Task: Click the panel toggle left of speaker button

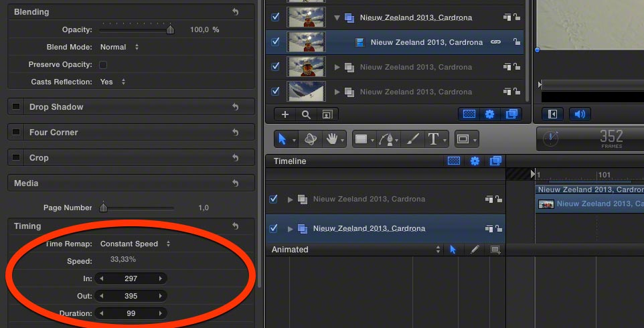Action: (552, 114)
